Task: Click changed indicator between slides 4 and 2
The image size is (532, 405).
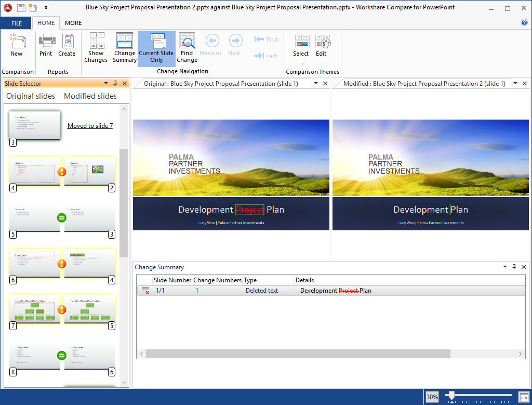Action: (62, 172)
